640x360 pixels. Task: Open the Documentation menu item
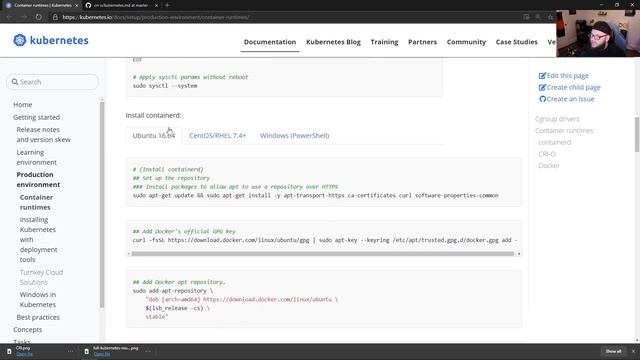[x=270, y=42]
